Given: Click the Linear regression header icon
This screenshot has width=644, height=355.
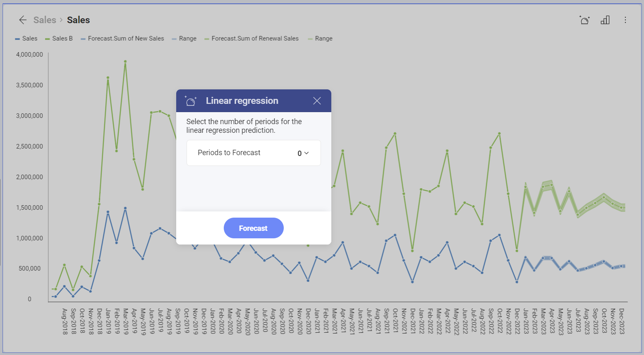Looking at the screenshot, I should (191, 101).
